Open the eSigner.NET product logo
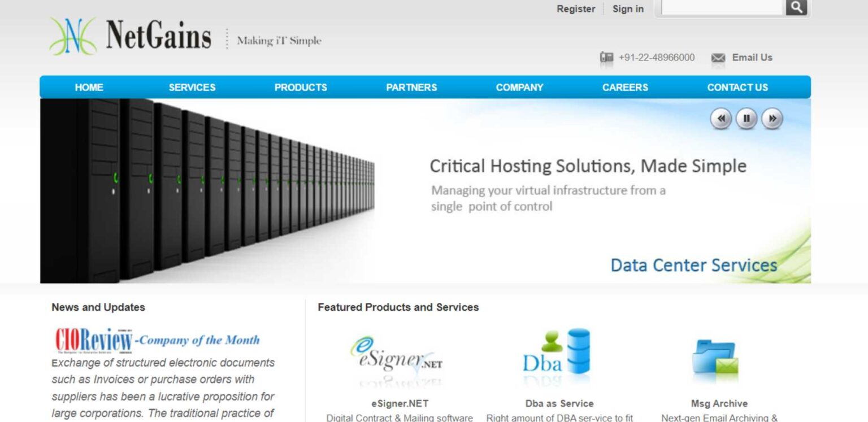Viewport: 868px width, 422px height. coord(396,356)
